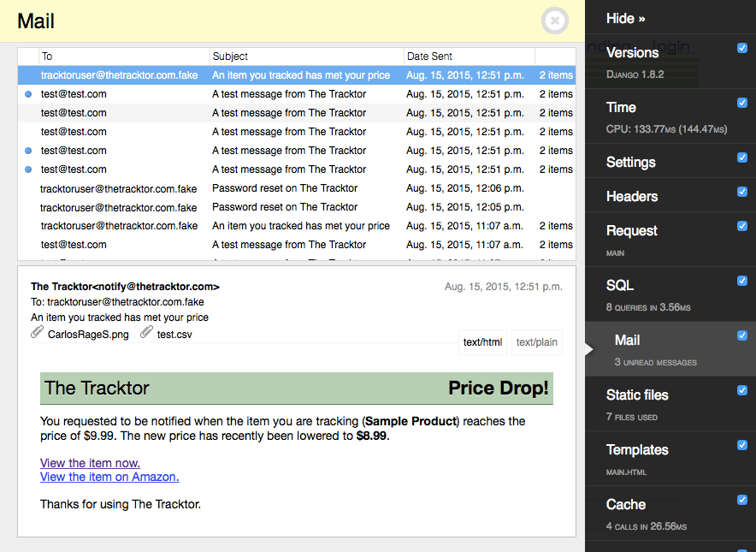Switch to the text/plain tab
The image size is (756, 552).
tap(536, 342)
